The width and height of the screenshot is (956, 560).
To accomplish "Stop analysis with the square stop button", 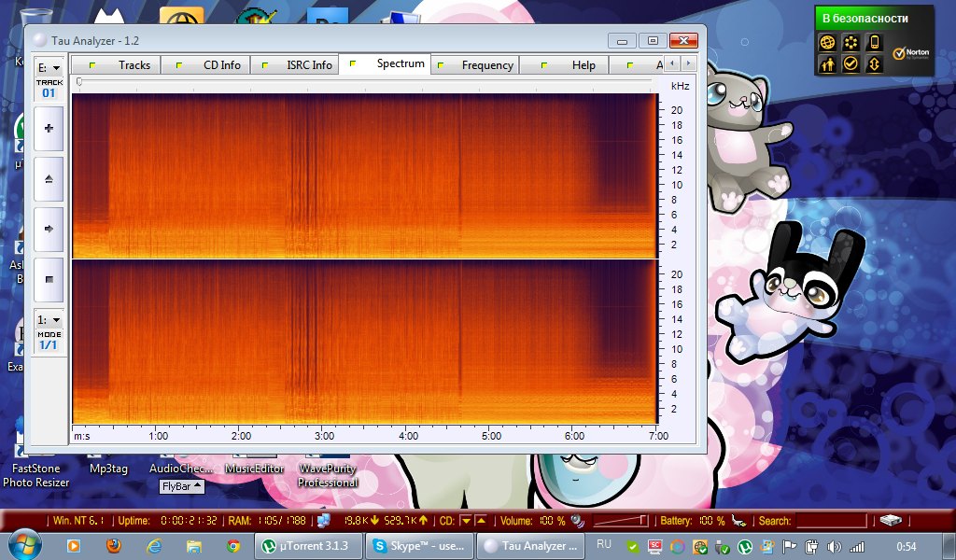I will coord(49,279).
